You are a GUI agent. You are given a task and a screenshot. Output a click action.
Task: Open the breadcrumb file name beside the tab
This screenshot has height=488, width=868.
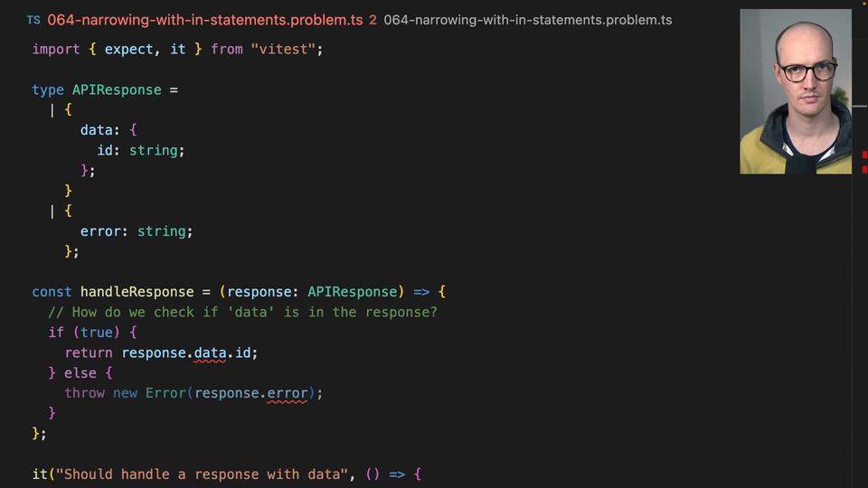pyautogui.click(x=527, y=20)
